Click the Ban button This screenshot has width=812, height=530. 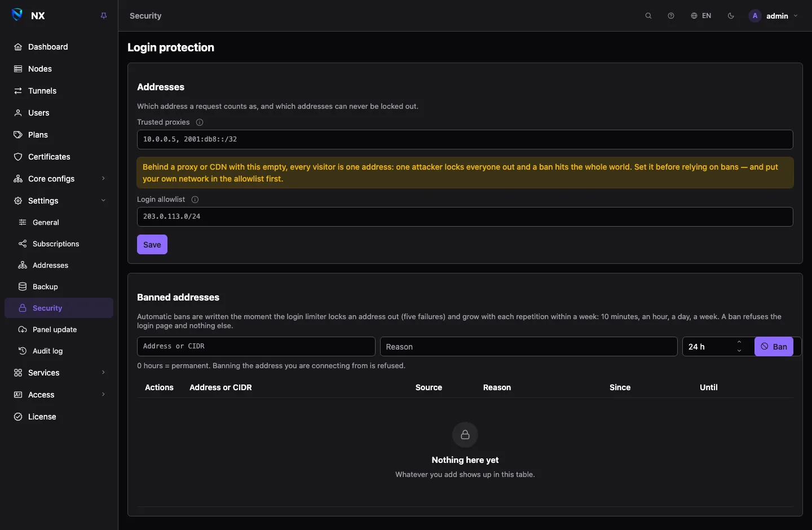click(x=774, y=347)
